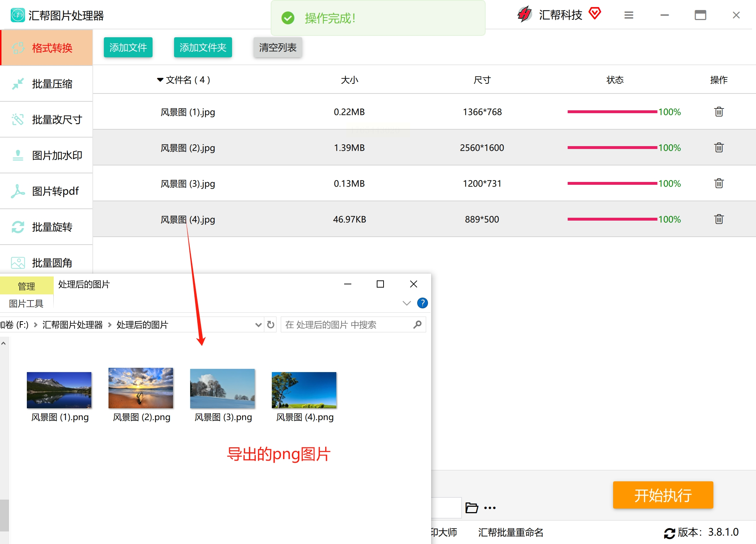Open Explorer help question mark icon

click(x=422, y=303)
